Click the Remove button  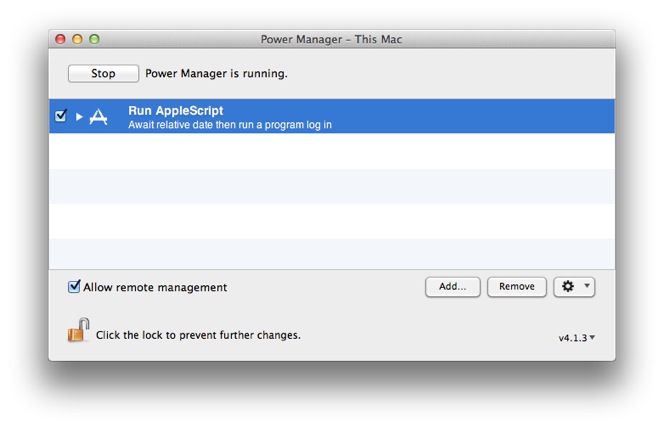[517, 287]
